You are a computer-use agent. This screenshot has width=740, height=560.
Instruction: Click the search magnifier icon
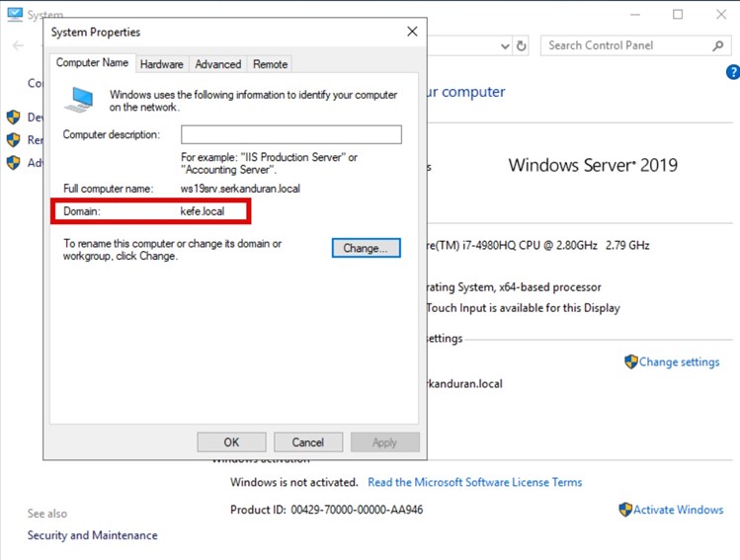click(718, 45)
